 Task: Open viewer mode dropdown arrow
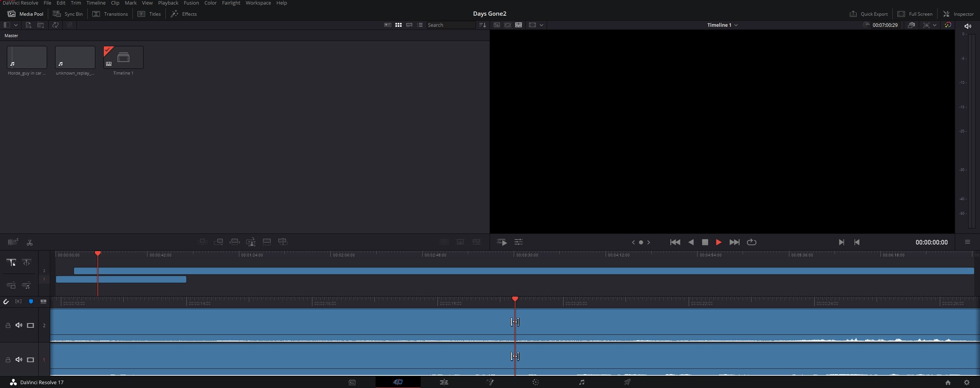[541, 25]
